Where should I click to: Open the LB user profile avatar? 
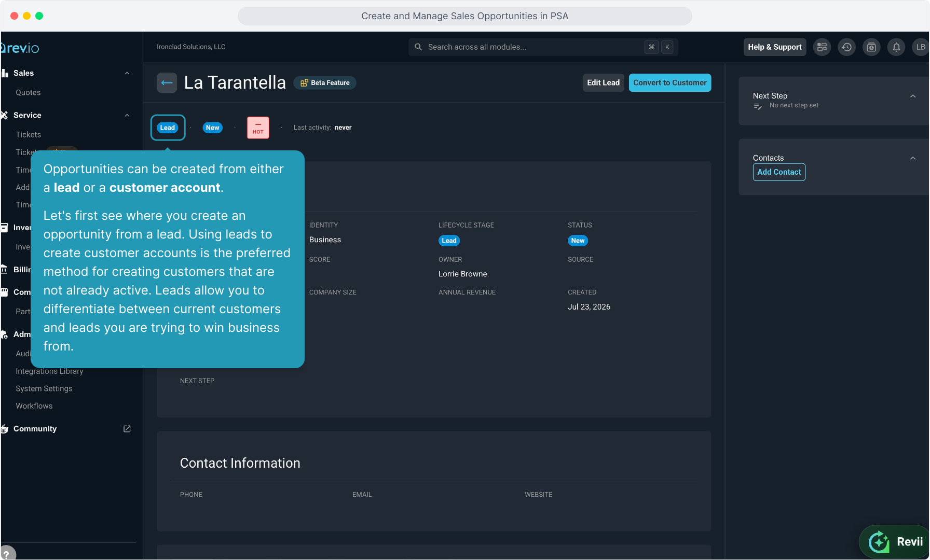[921, 47]
